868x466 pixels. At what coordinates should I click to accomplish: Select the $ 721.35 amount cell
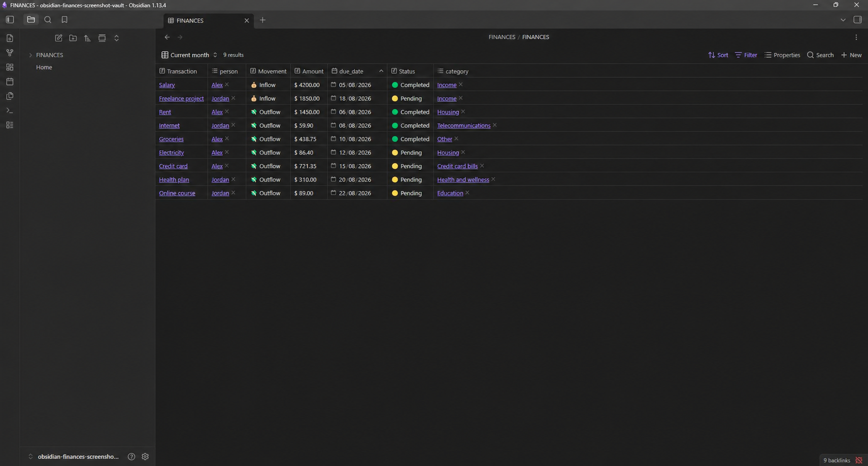(x=309, y=166)
